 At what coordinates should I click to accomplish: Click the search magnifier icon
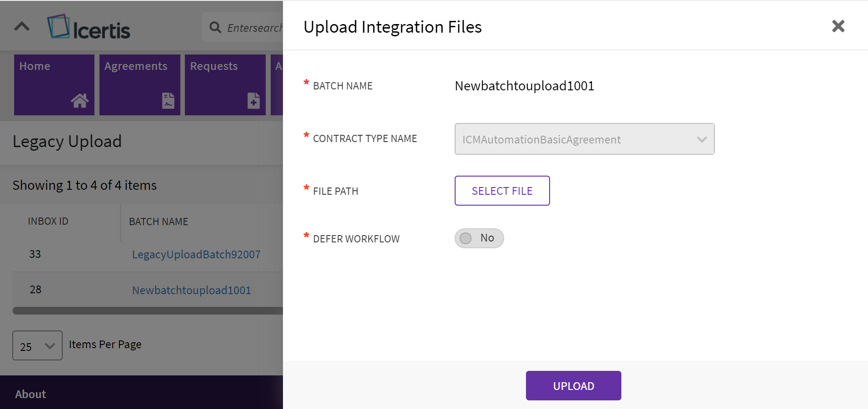(x=215, y=27)
